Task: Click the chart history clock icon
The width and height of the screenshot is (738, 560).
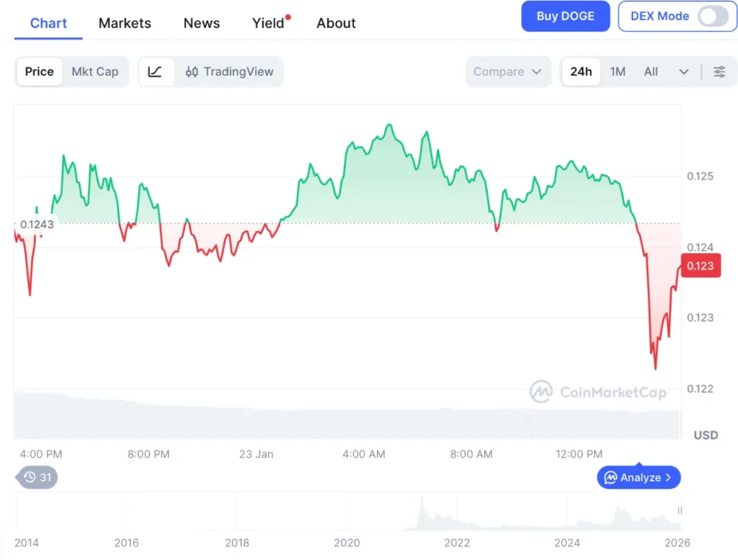Action: (28, 477)
